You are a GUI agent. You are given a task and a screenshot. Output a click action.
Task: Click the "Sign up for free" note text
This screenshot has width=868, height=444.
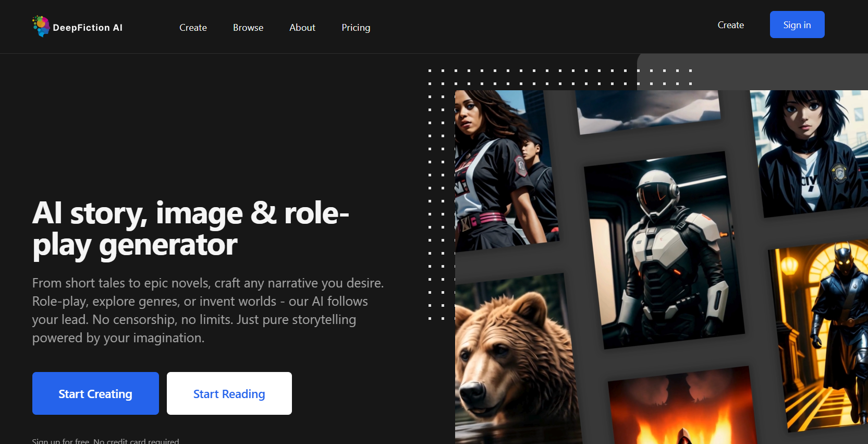(x=105, y=441)
